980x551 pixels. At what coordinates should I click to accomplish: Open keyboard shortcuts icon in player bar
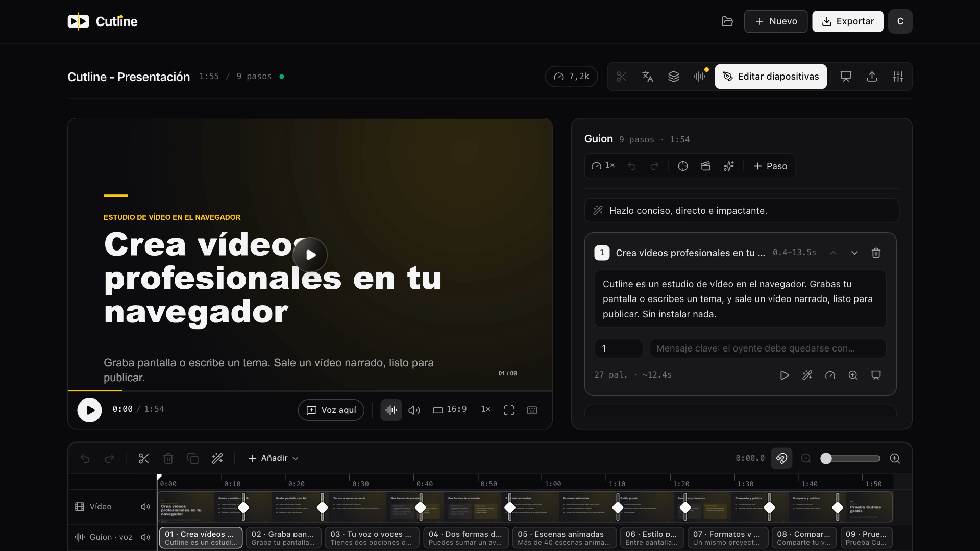pos(532,410)
